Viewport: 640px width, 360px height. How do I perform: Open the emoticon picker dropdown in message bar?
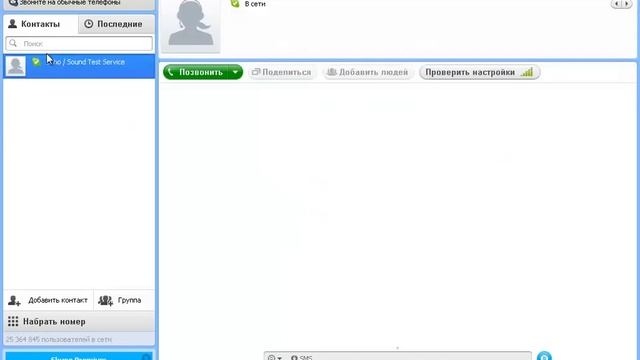(275, 358)
